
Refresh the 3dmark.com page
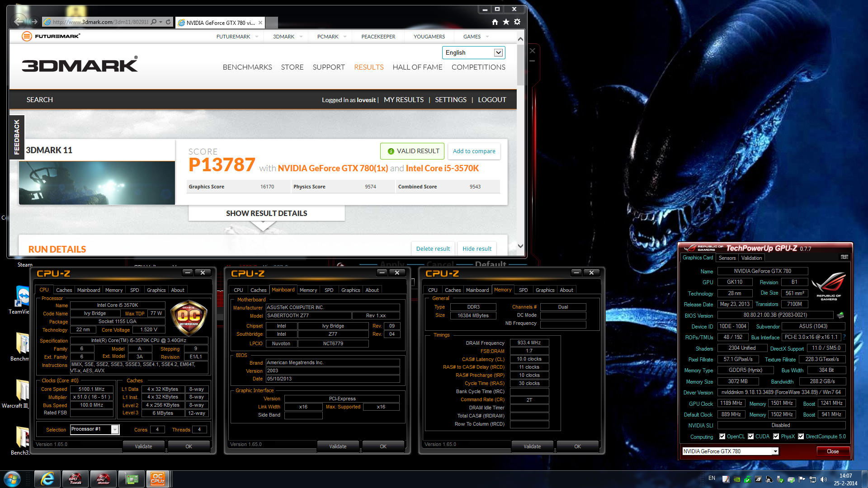pos(168,22)
